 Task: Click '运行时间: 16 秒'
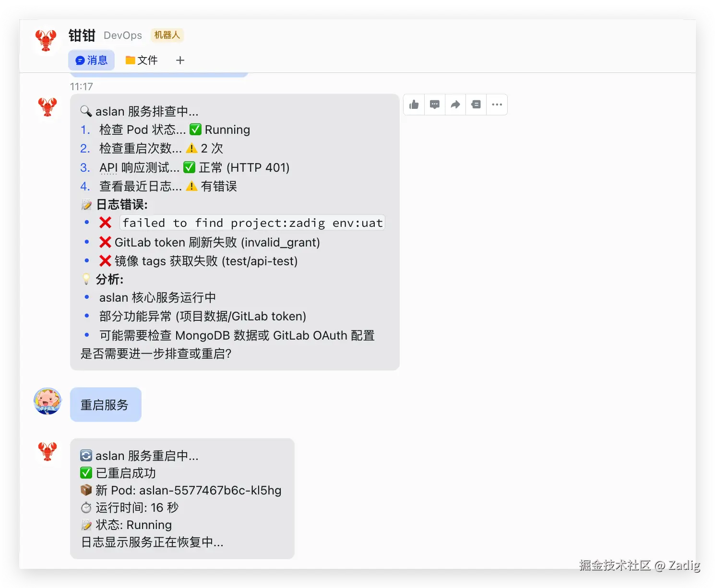coord(137,507)
